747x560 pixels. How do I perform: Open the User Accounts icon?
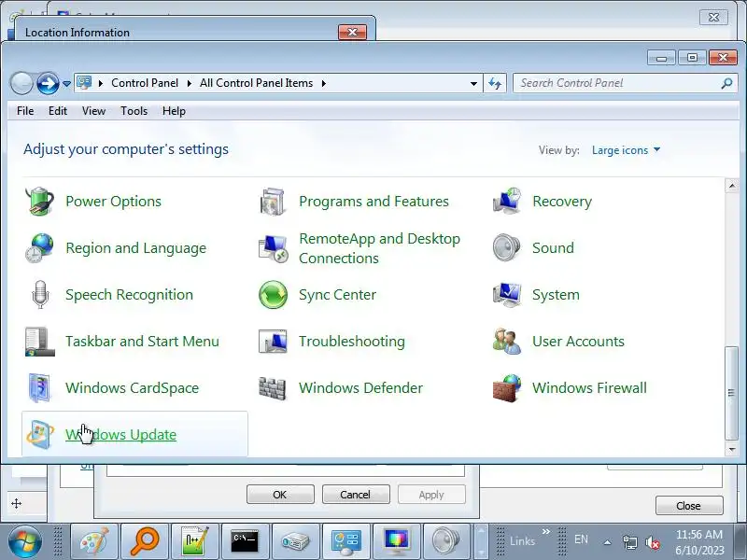pyautogui.click(x=506, y=342)
